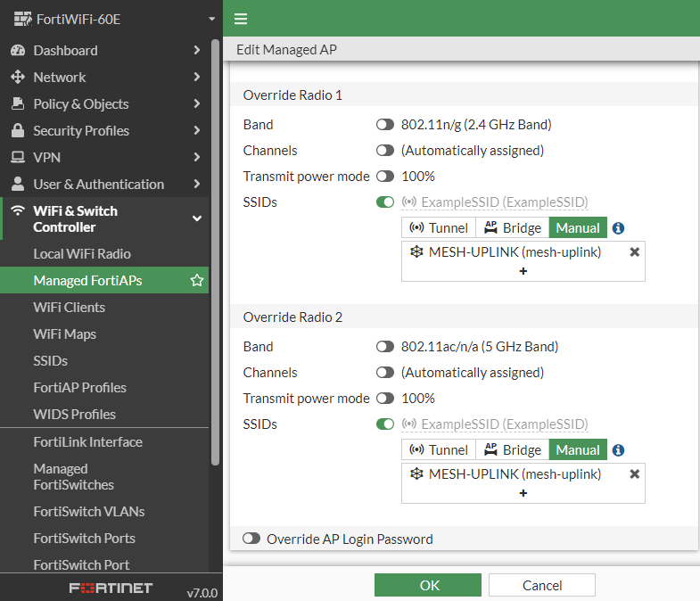Expand the Network menu section
The width and height of the screenshot is (700, 601).
coord(197,78)
